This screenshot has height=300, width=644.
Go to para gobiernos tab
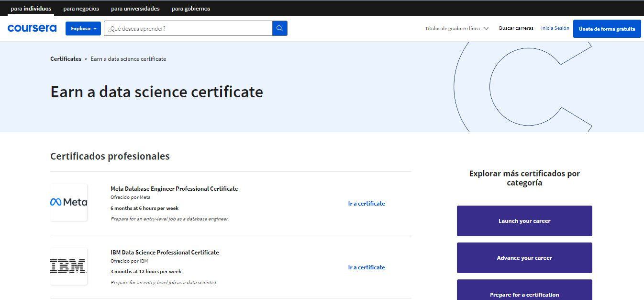click(x=191, y=9)
